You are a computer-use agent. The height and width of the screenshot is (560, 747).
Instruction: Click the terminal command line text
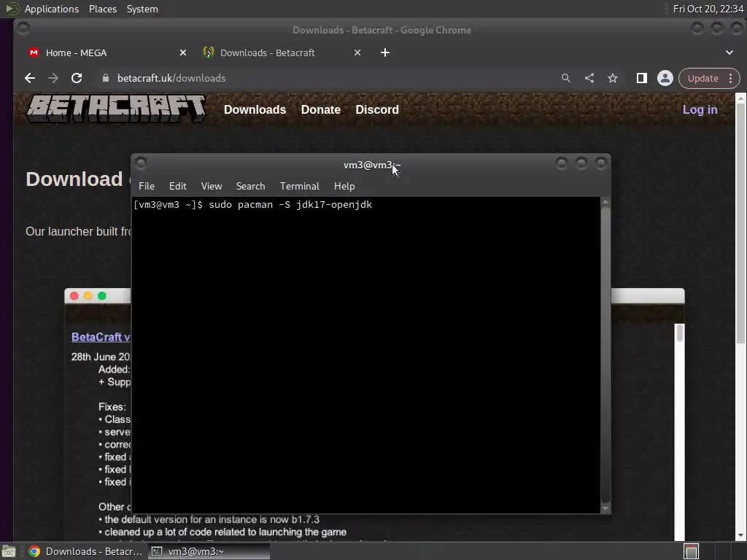(x=253, y=205)
